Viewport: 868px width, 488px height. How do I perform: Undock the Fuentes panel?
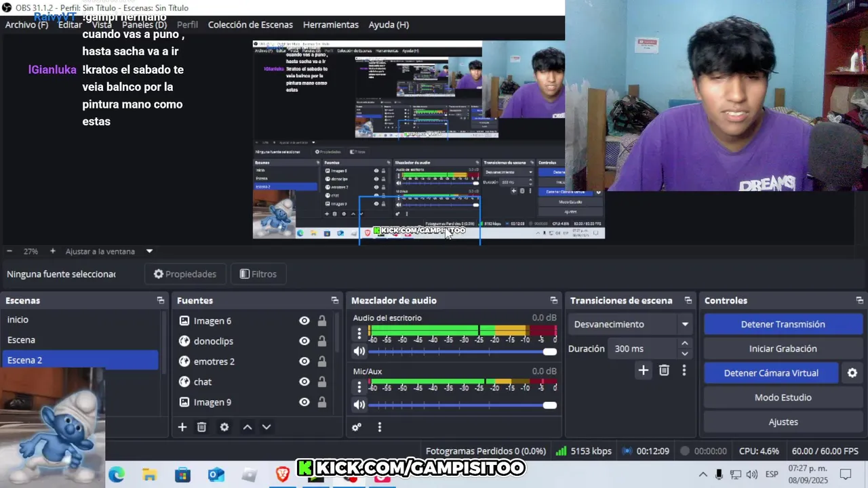335,300
